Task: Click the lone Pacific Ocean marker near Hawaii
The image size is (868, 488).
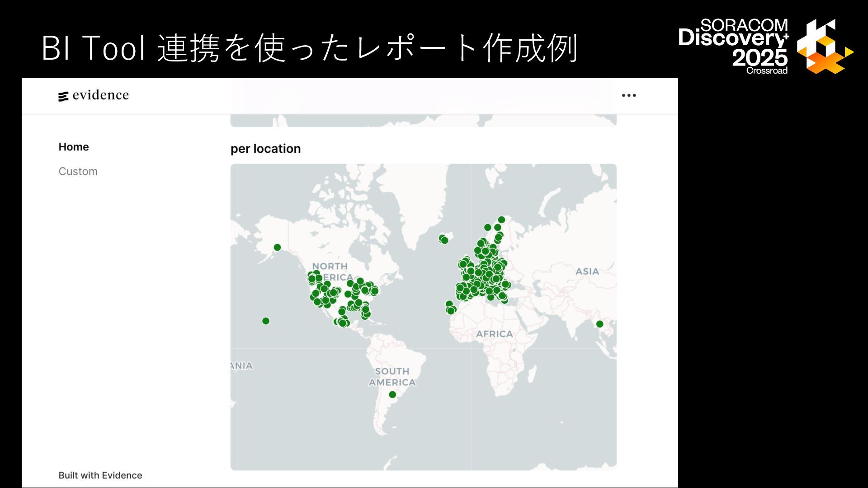Action: (266, 321)
